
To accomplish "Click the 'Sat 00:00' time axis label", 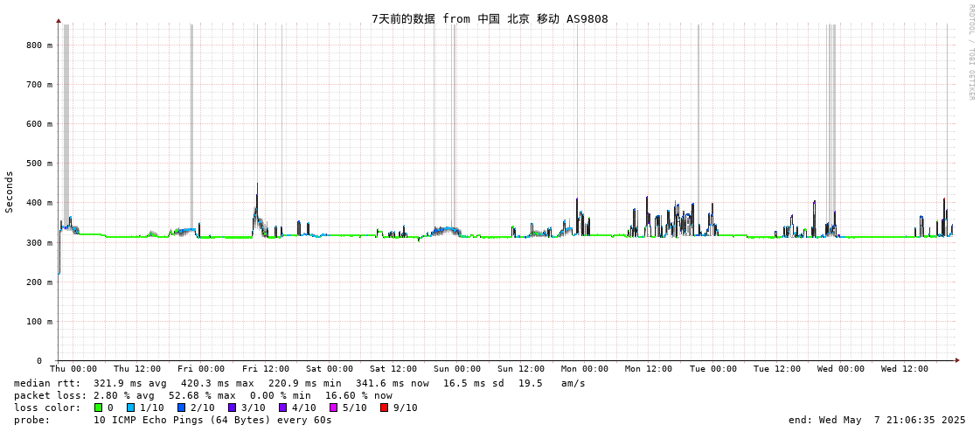I will click(x=330, y=369).
